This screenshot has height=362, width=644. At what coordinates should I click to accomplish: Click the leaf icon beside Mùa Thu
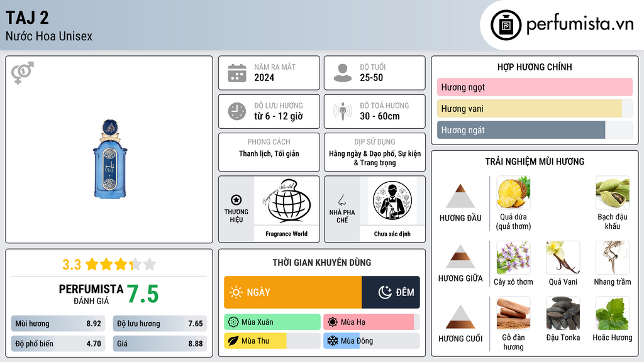point(233,341)
